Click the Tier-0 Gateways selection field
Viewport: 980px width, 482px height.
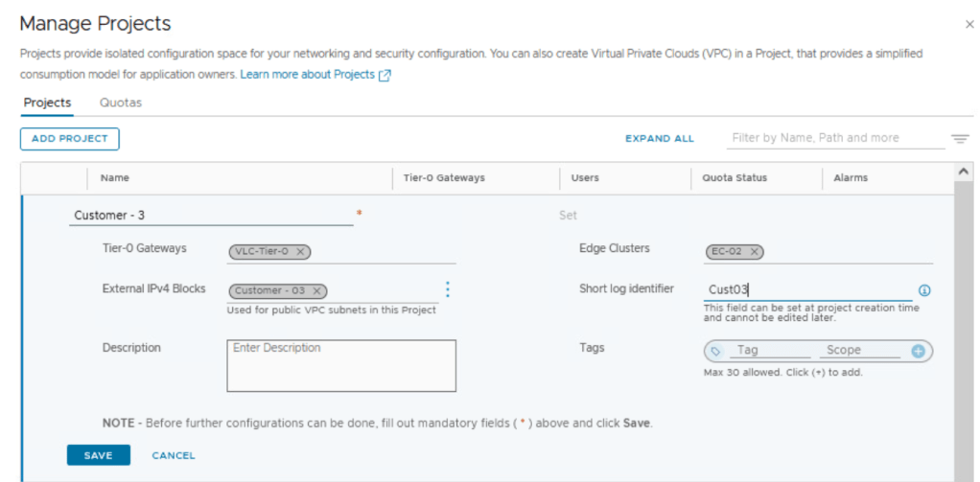point(384,252)
